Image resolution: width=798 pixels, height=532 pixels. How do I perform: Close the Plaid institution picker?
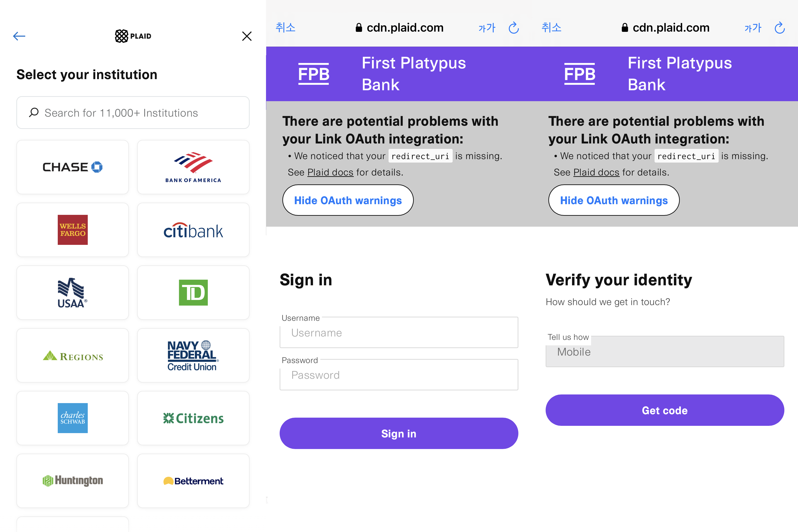pyautogui.click(x=247, y=36)
